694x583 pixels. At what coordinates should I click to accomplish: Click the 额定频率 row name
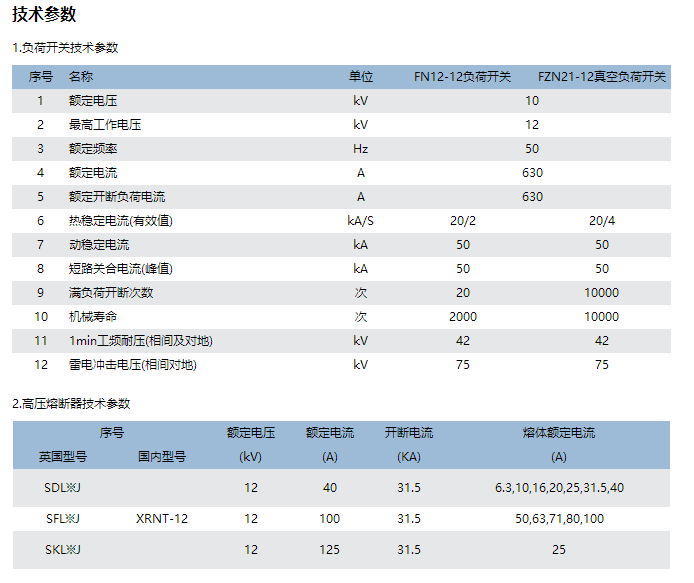pos(93,149)
